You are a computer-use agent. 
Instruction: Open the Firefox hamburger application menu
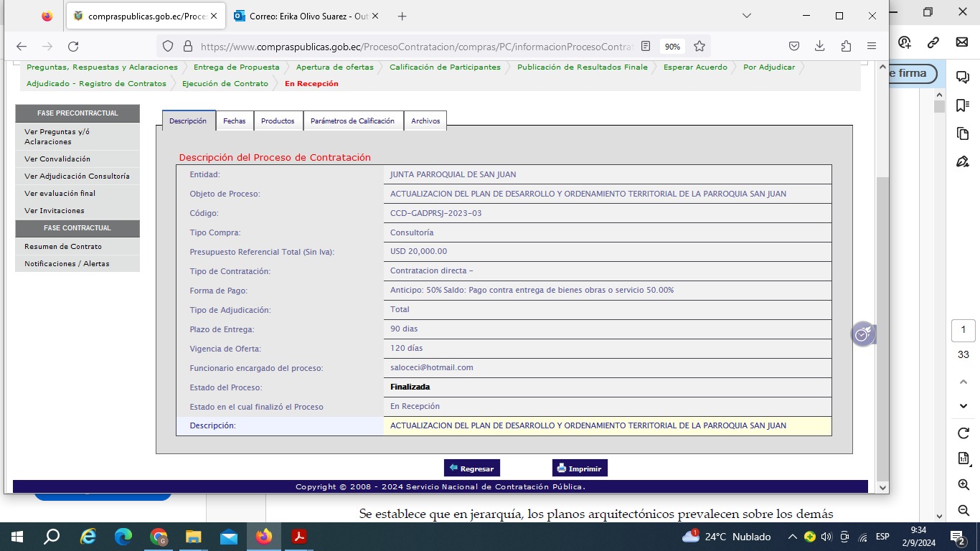[x=872, y=47]
